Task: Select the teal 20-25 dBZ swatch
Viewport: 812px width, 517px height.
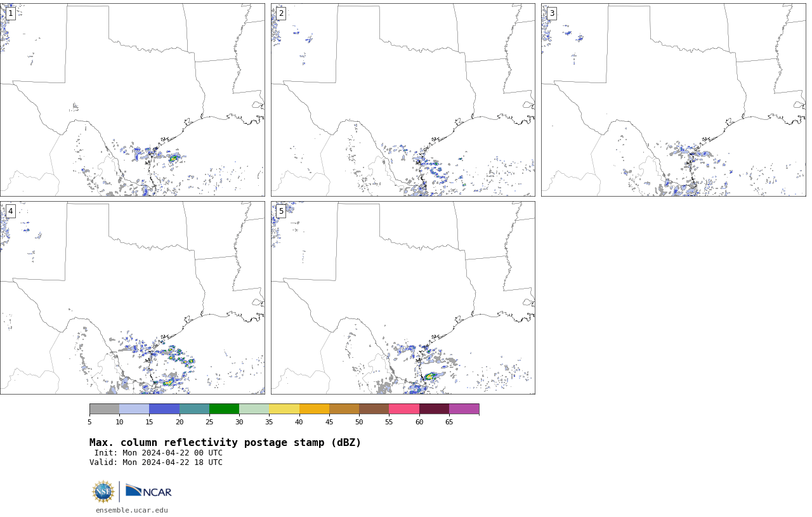Action: coord(194,409)
